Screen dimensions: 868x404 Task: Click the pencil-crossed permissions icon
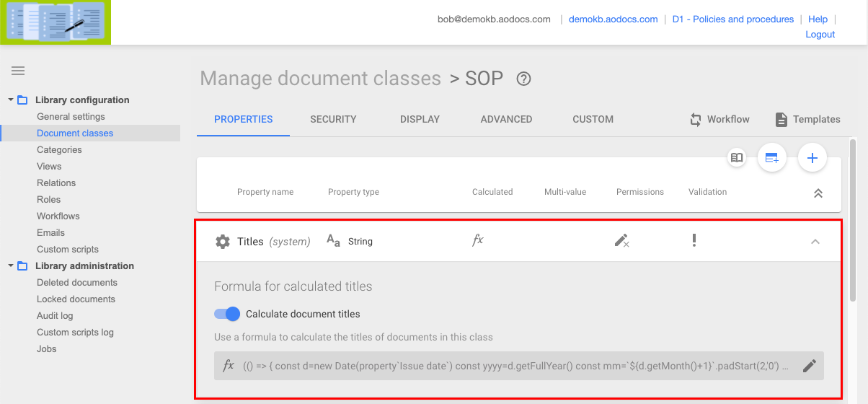[622, 241]
